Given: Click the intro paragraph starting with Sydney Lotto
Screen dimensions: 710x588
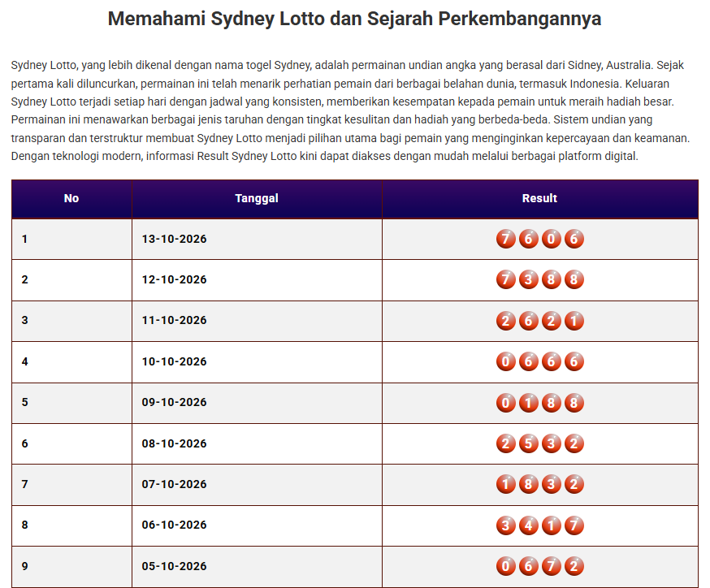Looking at the screenshot, I should pos(350,111).
